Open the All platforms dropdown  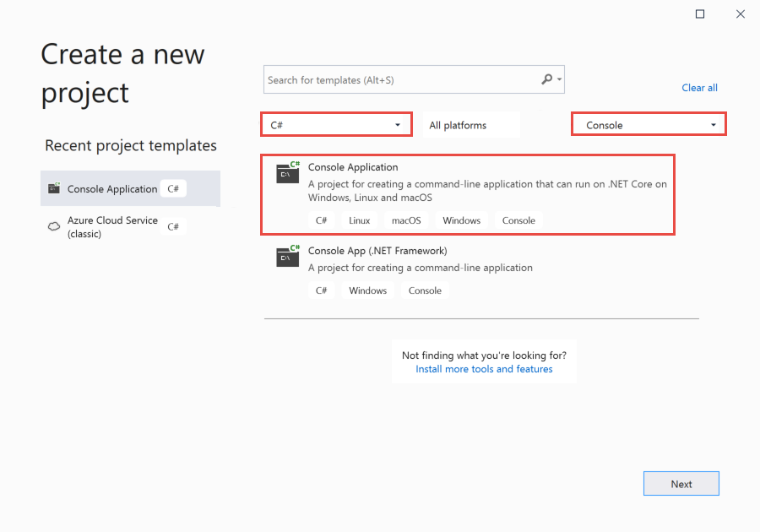(470, 123)
